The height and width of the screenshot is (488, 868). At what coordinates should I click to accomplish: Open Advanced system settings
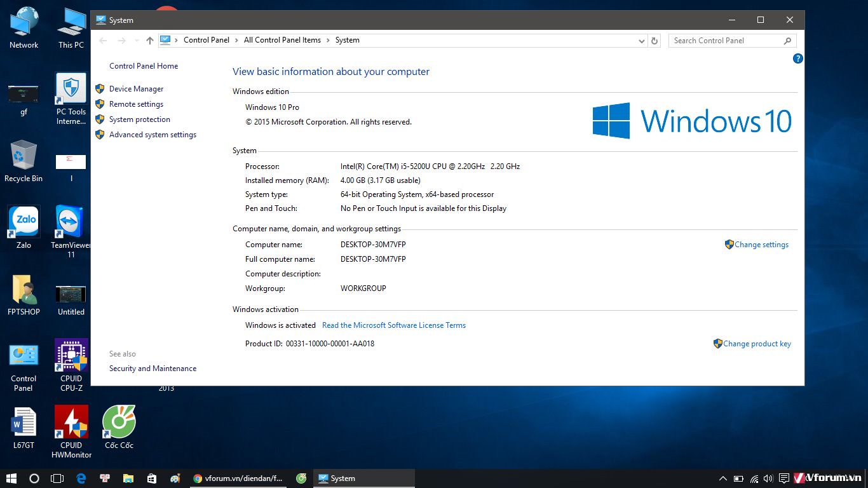pyautogui.click(x=153, y=135)
